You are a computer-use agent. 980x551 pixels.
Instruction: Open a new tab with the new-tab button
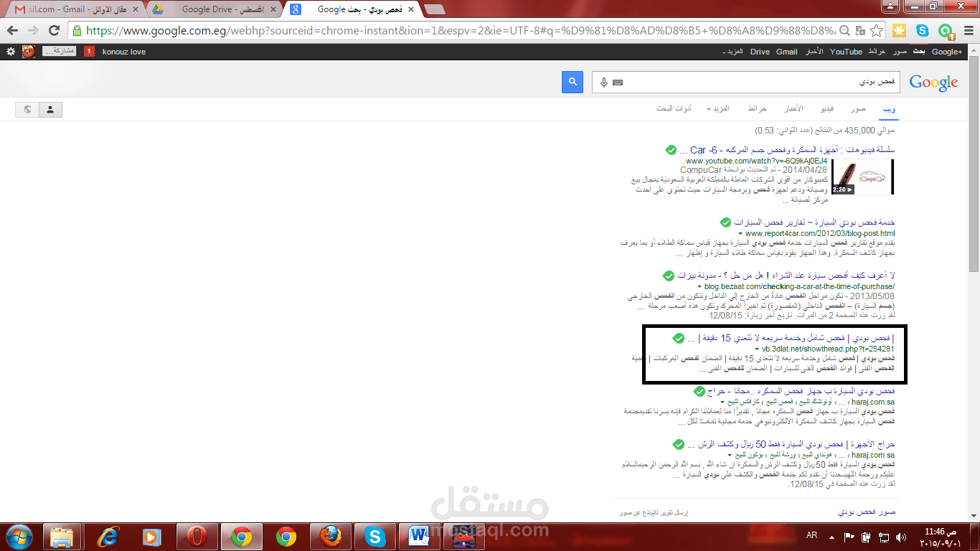(433, 9)
